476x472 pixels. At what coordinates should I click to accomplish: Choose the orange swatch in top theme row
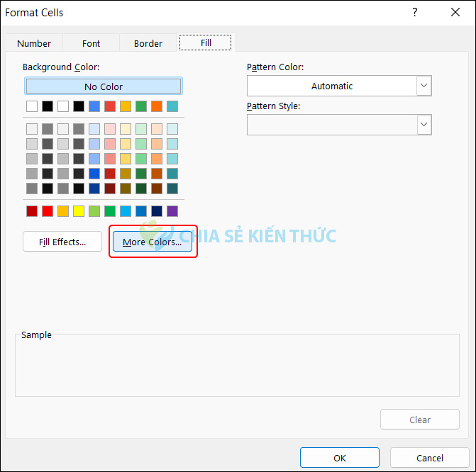(x=157, y=106)
